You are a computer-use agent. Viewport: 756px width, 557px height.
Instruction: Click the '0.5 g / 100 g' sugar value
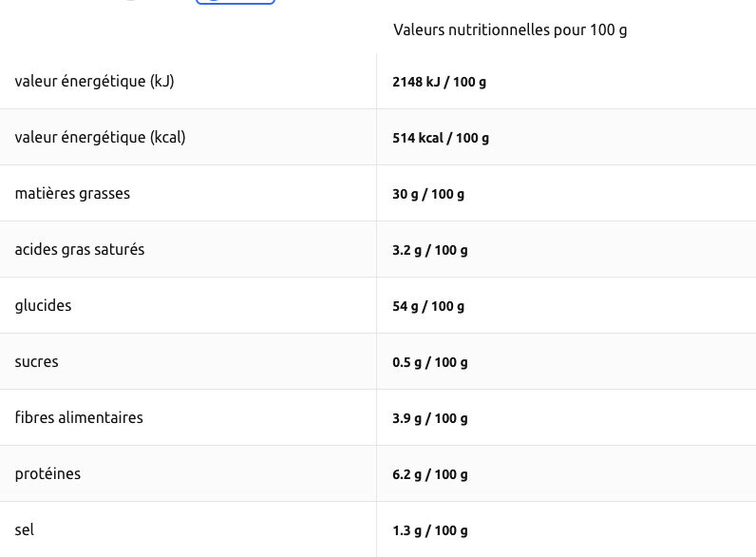tap(430, 363)
